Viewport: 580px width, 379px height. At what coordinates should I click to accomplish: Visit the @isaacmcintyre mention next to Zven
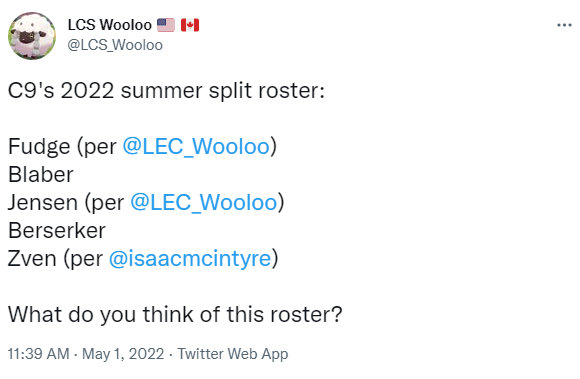coord(190,258)
